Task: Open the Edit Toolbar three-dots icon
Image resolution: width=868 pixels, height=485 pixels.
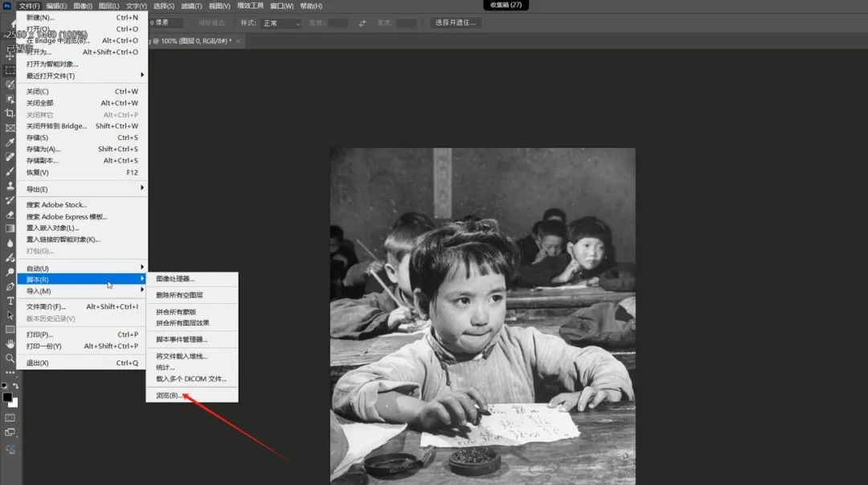Action: click(10, 372)
